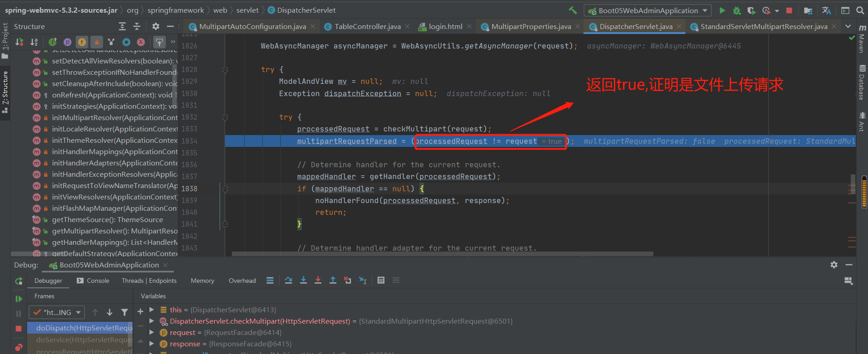Run Boot05WebAdminApplication with green play icon
The width and height of the screenshot is (868, 354).
pos(722,10)
